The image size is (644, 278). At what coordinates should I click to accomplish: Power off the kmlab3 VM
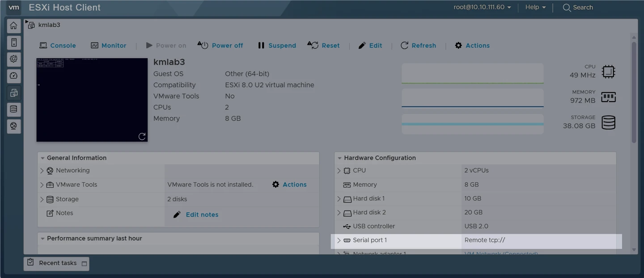(x=220, y=46)
